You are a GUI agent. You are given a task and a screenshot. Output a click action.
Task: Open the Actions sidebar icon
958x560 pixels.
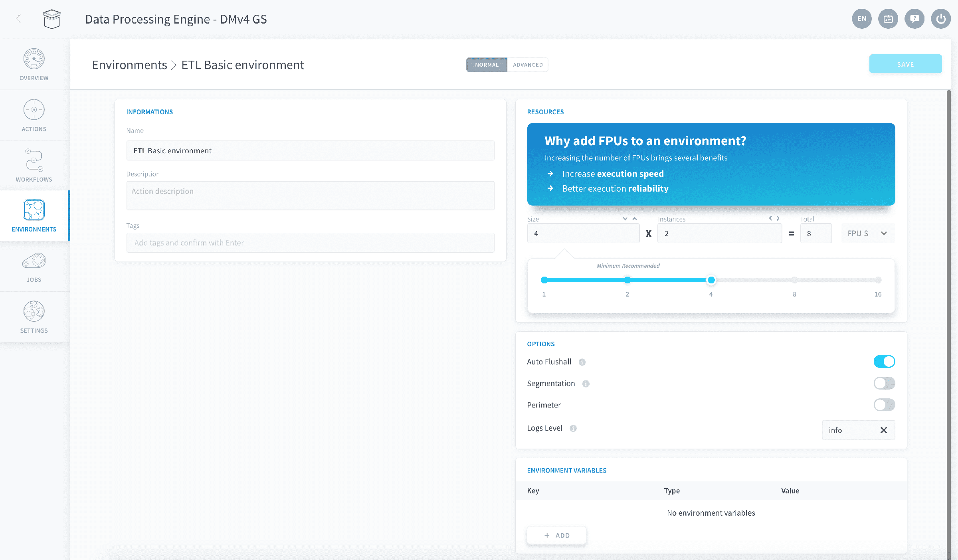pyautogui.click(x=34, y=110)
